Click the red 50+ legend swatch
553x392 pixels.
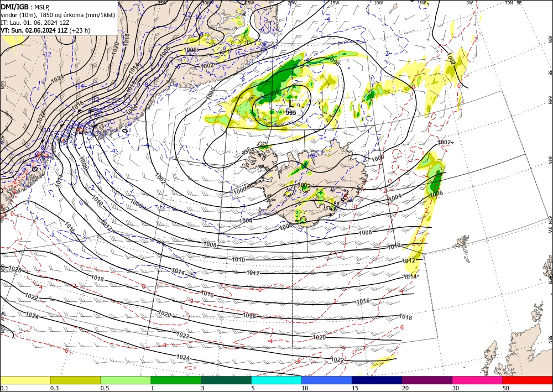point(528,380)
